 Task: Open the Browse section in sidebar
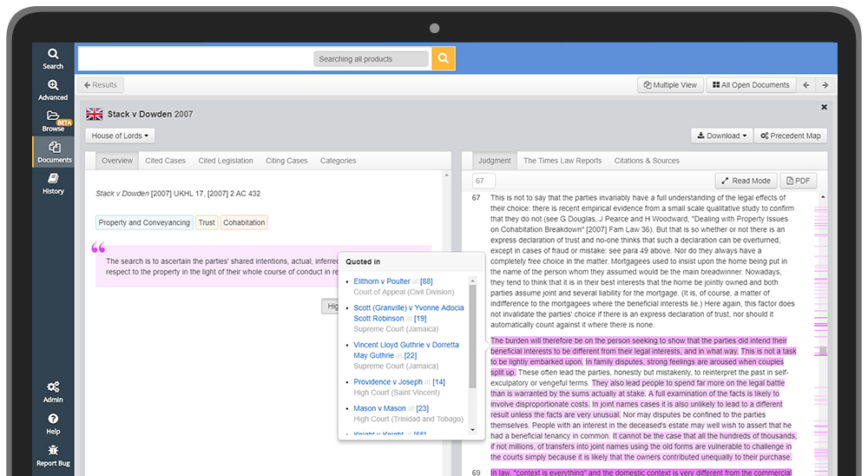click(53, 121)
